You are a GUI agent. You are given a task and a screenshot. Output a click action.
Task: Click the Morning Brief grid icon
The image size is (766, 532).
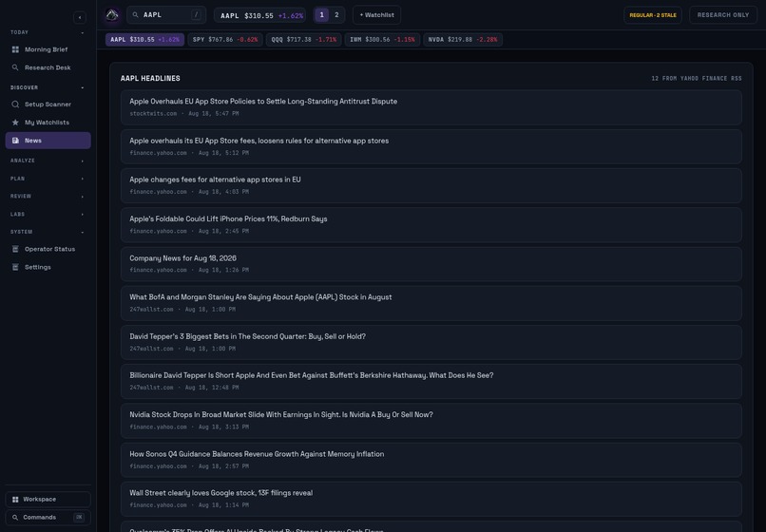coord(15,49)
